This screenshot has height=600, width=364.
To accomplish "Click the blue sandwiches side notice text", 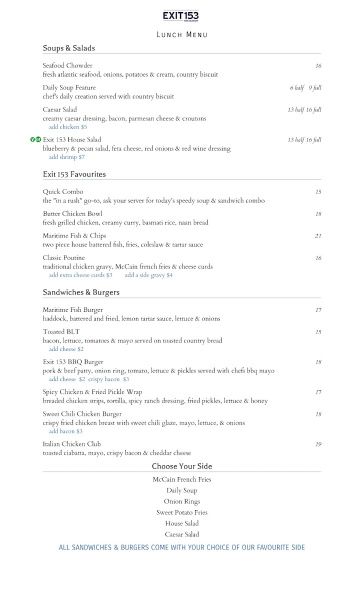I will [182, 547].
